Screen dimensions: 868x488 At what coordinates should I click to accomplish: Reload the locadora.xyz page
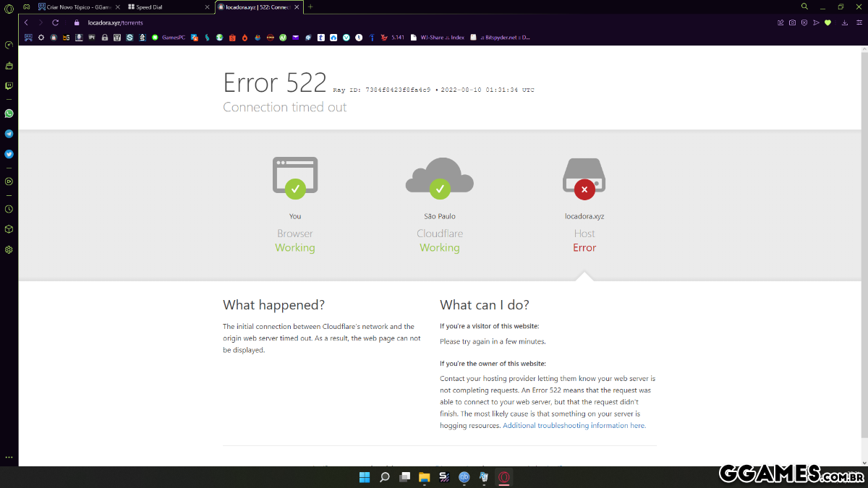pyautogui.click(x=55, y=22)
